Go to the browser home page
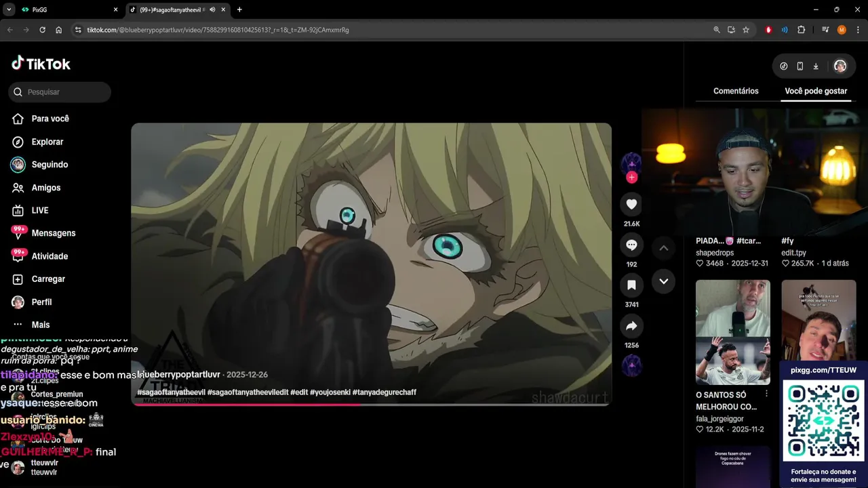 pos(59,30)
